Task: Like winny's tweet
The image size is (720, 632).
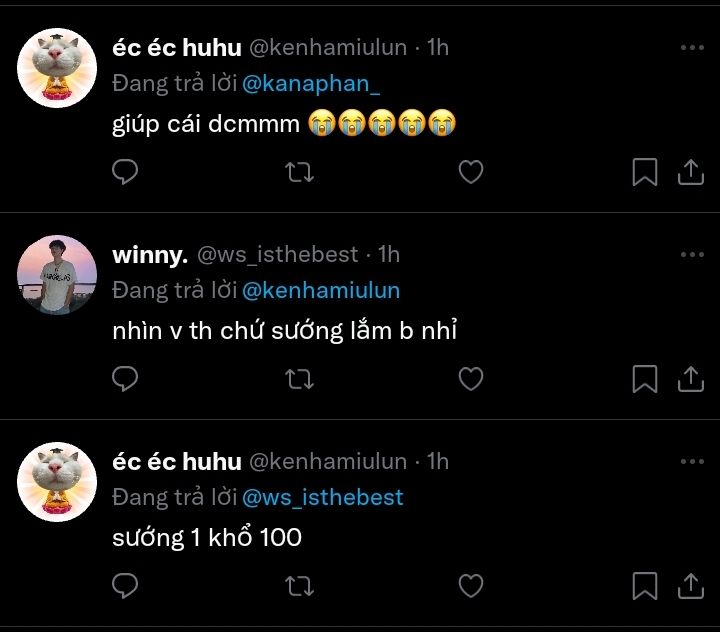Action: [x=470, y=379]
